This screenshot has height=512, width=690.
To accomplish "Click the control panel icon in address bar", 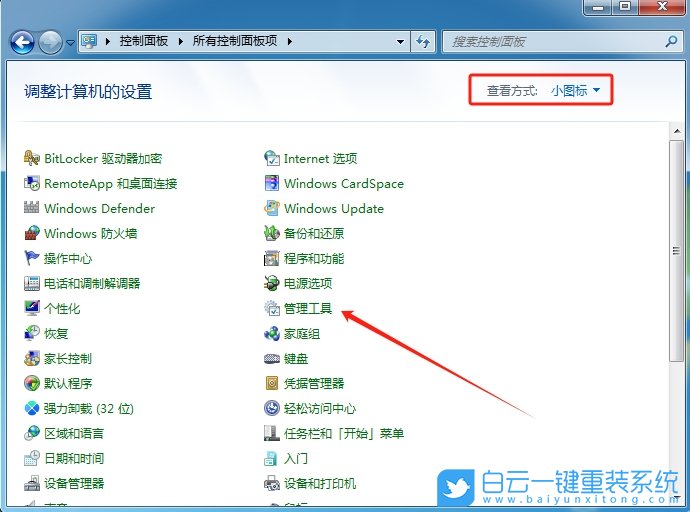I will point(89,41).
